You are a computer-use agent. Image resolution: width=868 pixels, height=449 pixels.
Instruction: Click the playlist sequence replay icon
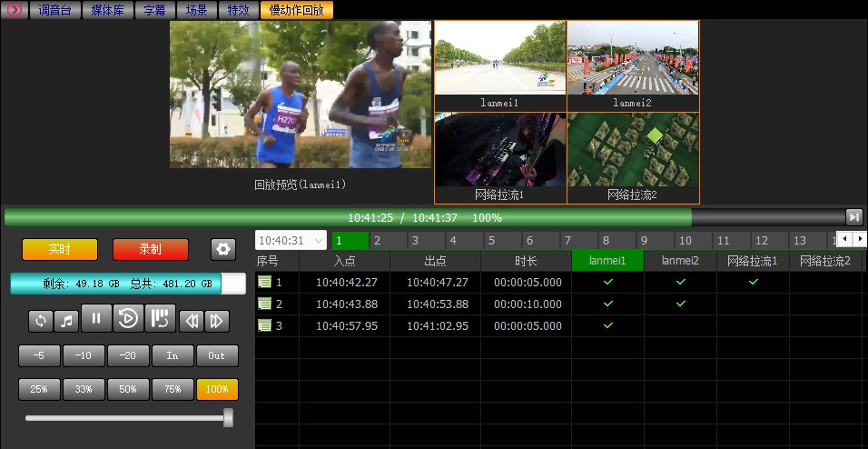(160, 319)
